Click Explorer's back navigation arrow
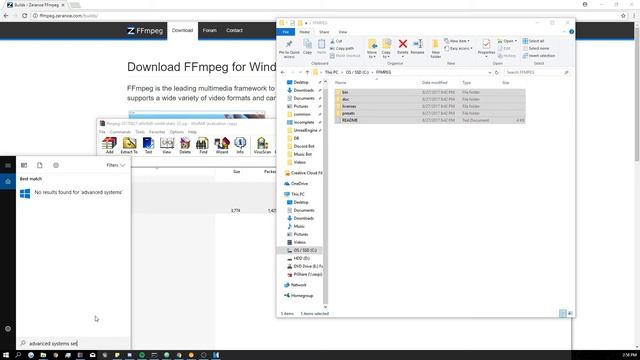 point(283,72)
